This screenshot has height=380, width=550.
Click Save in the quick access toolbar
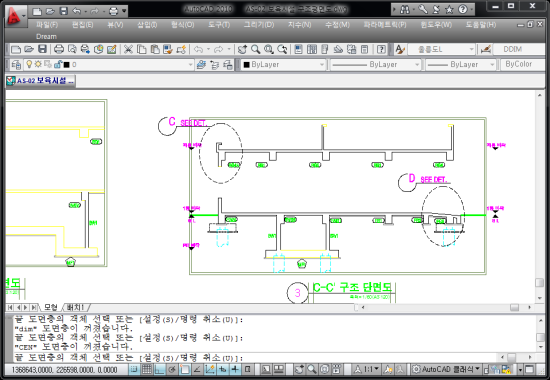point(63,11)
